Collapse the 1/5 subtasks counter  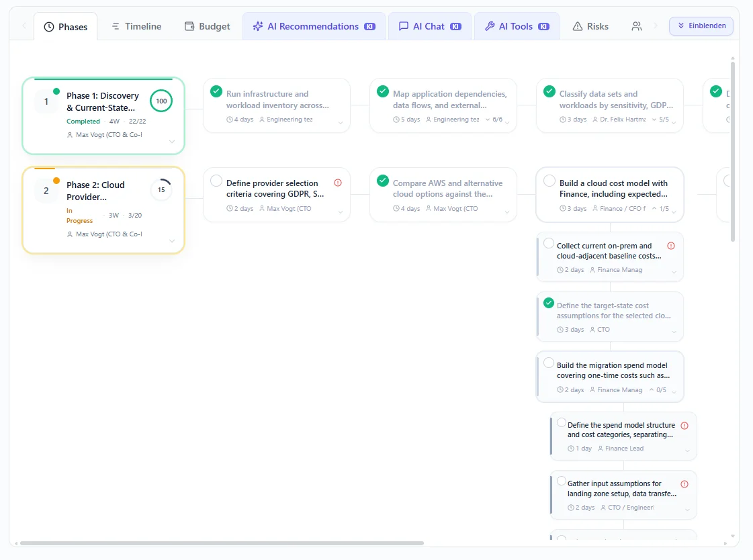pyautogui.click(x=660, y=209)
